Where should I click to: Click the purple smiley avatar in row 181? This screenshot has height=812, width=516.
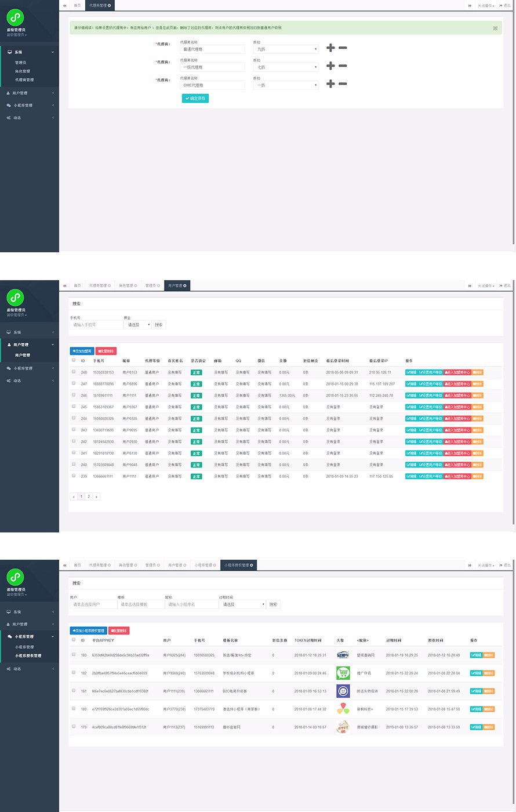tap(343, 691)
